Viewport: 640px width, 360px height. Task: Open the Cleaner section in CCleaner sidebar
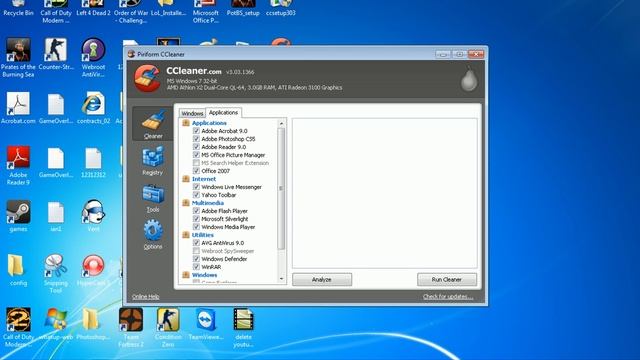pyautogui.click(x=153, y=124)
